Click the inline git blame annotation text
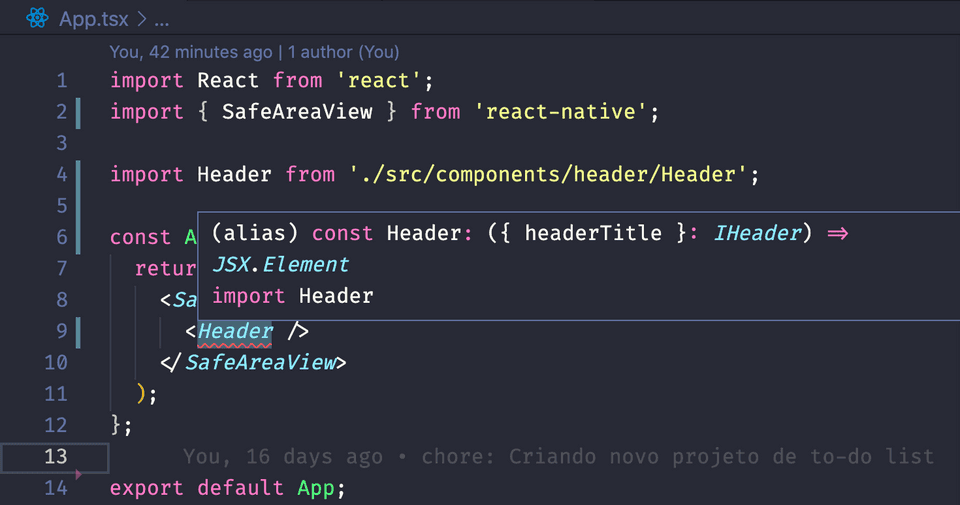This screenshot has width=960, height=505. 558,457
